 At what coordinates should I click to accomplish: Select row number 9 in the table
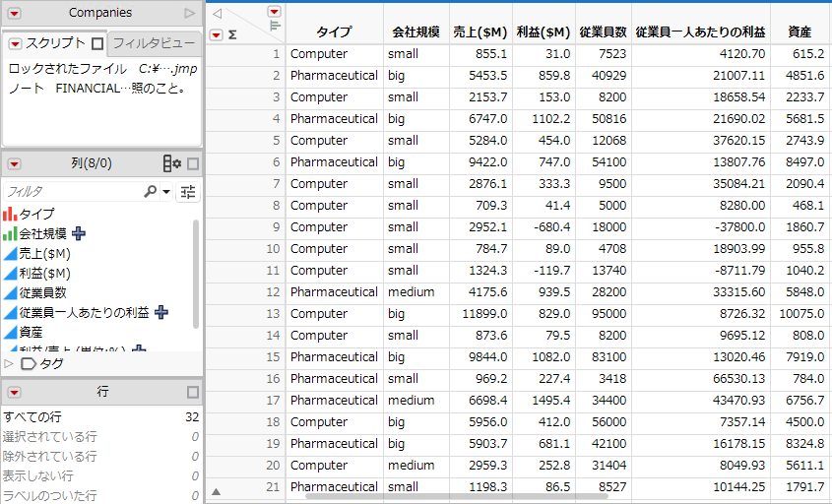[276, 227]
